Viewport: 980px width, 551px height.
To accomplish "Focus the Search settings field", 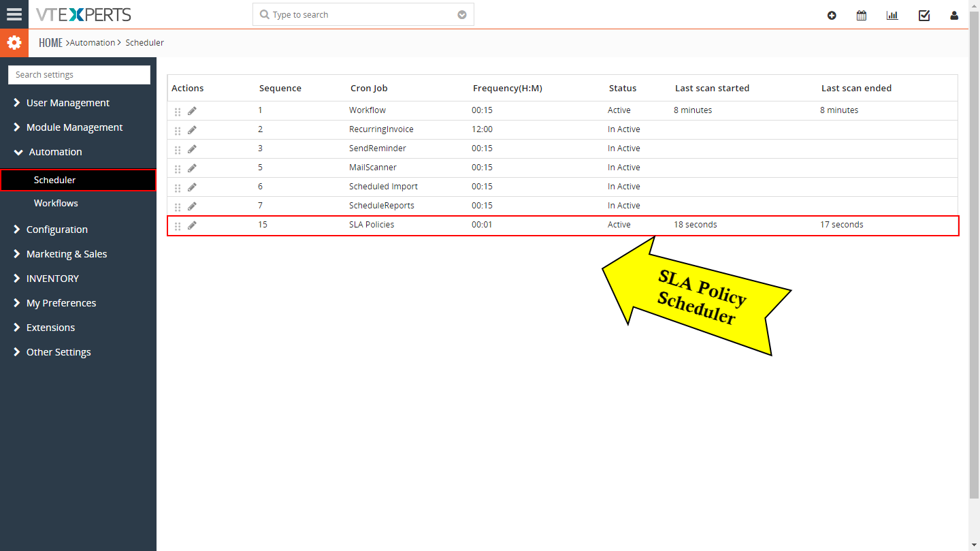I will pos(79,75).
